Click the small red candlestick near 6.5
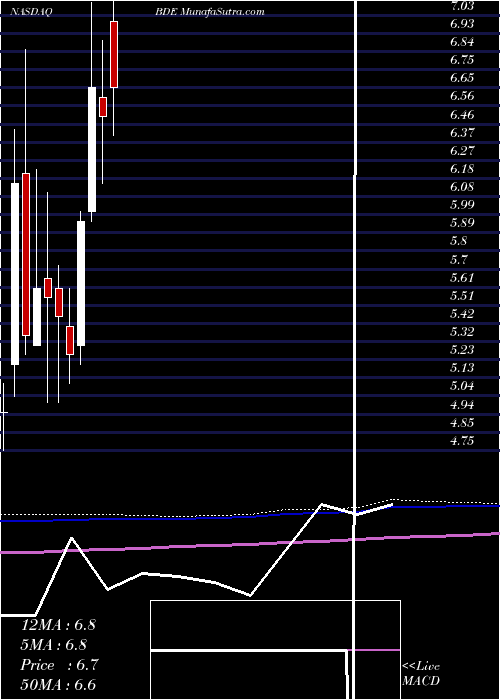Image resolution: width=500 pixels, height=700 pixels. [103, 107]
